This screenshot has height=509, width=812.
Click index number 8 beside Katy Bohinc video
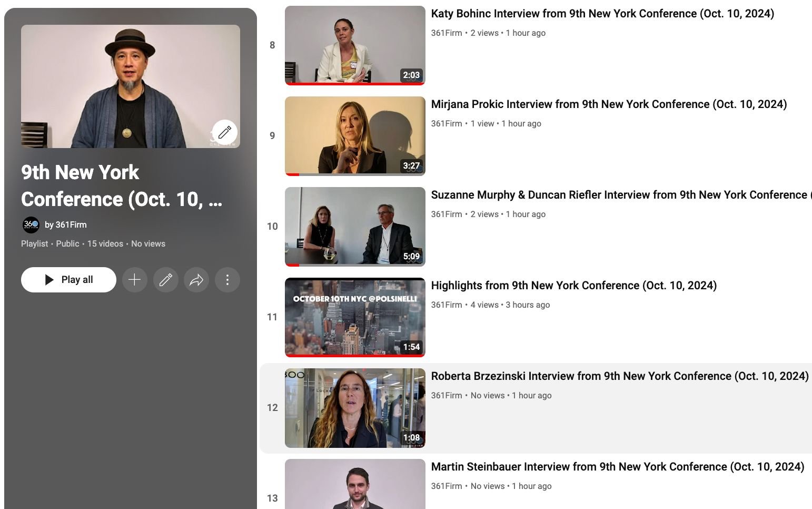tap(272, 45)
